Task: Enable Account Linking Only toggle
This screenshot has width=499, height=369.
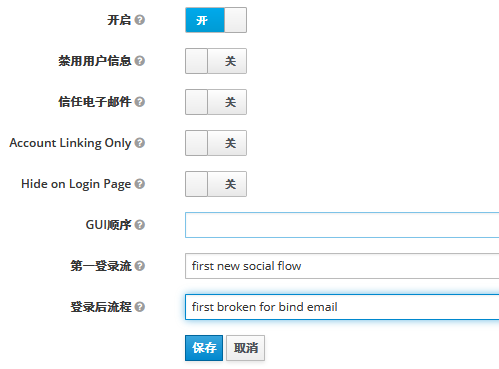Action: [x=216, y=143]
